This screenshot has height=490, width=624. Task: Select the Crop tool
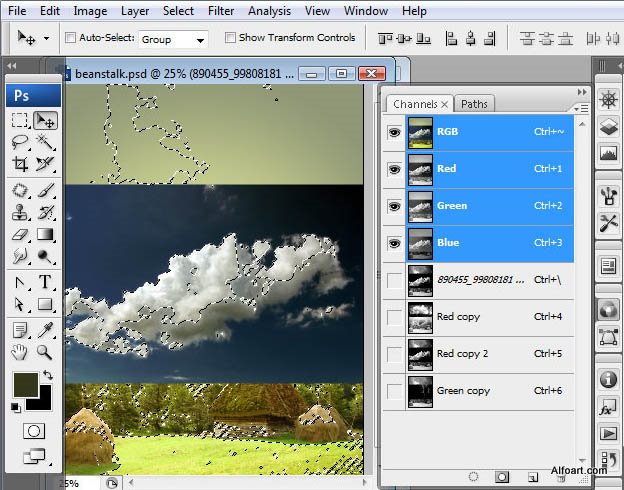pos(20,165)
